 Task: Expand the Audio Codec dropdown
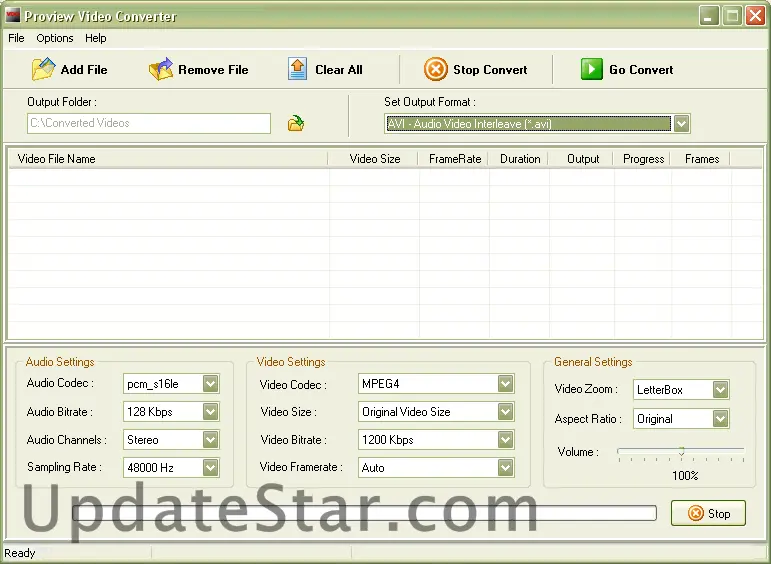(x=210, y=384)
